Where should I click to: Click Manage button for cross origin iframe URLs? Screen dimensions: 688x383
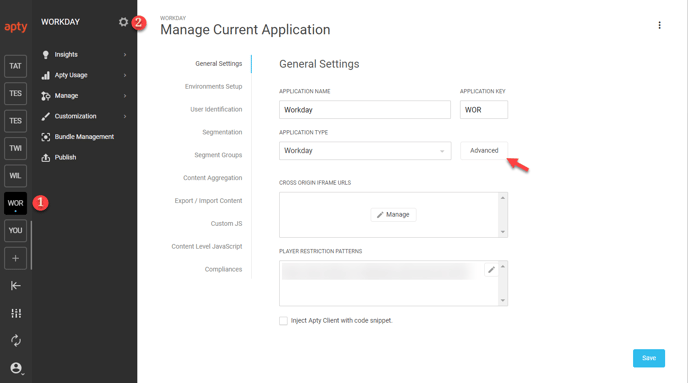click(393, 215)
